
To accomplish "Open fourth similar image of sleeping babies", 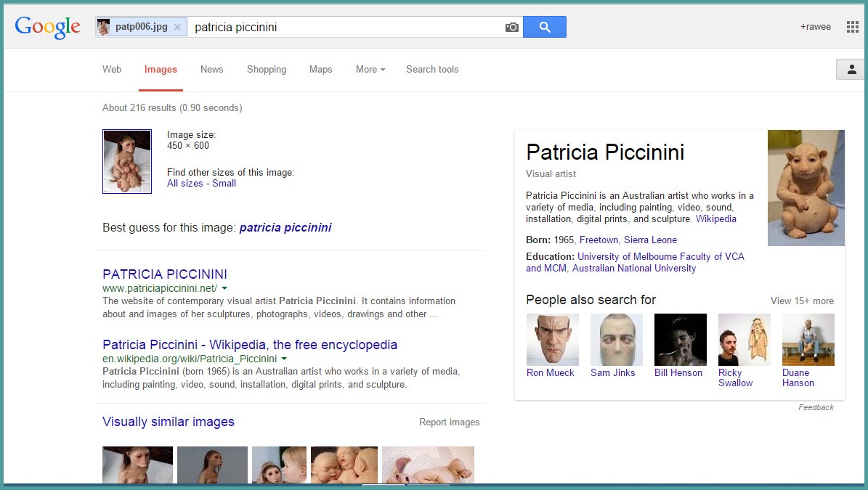I will (x=344, y=465).
